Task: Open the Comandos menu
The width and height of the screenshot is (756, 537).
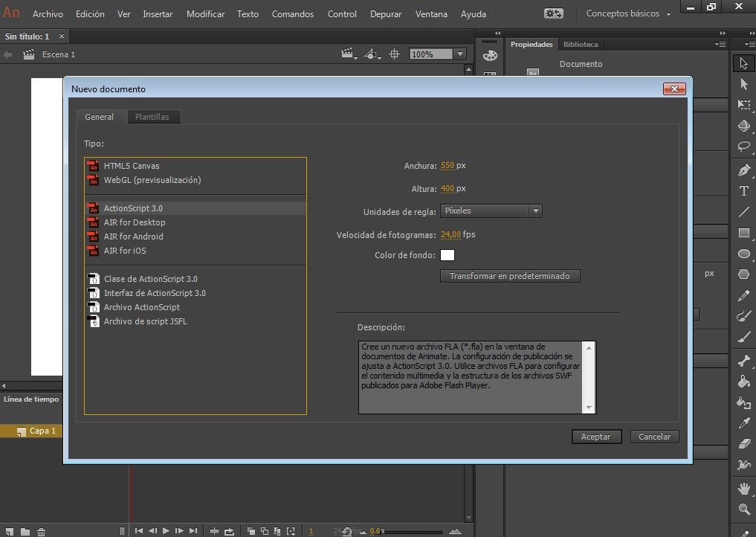Action: tap(293, 14)
